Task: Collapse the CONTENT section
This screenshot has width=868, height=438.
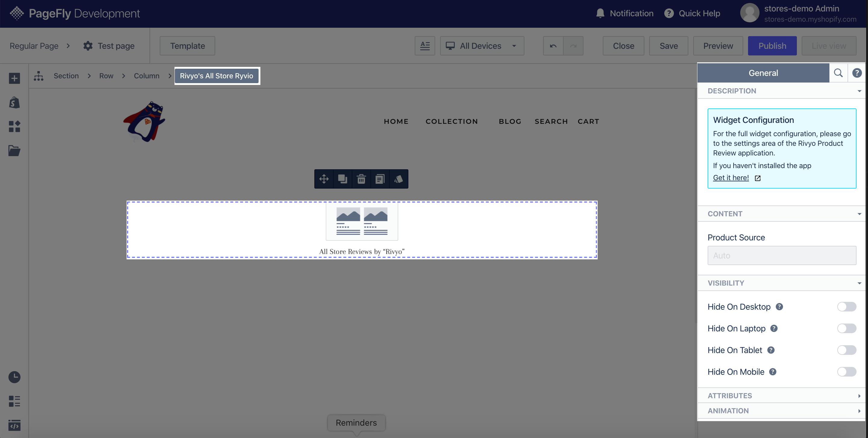Action: (782, 214)
